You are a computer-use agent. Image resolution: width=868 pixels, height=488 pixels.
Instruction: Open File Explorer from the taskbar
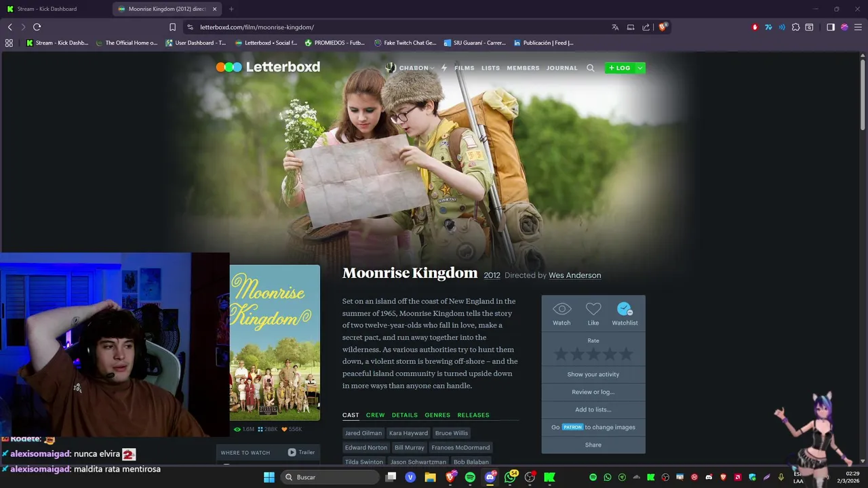coord(430,477)
